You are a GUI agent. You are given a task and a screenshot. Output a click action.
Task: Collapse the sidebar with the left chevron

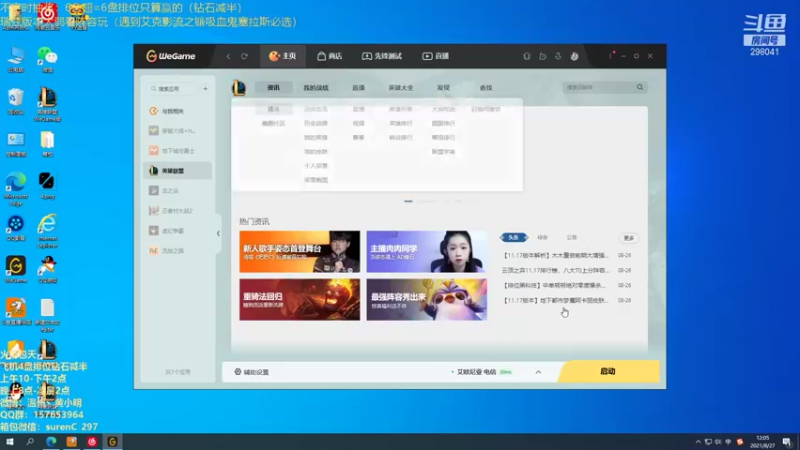click(x=218, y=234)
